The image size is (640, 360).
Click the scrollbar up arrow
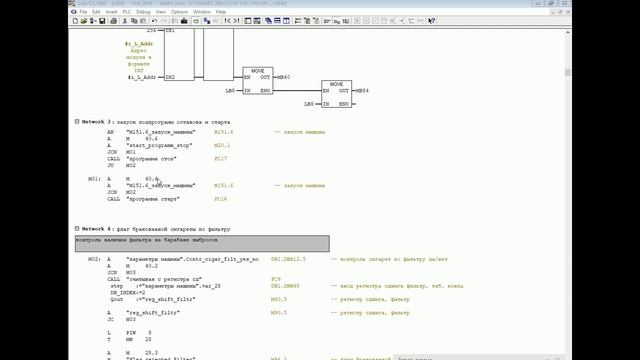coord(567,32)
